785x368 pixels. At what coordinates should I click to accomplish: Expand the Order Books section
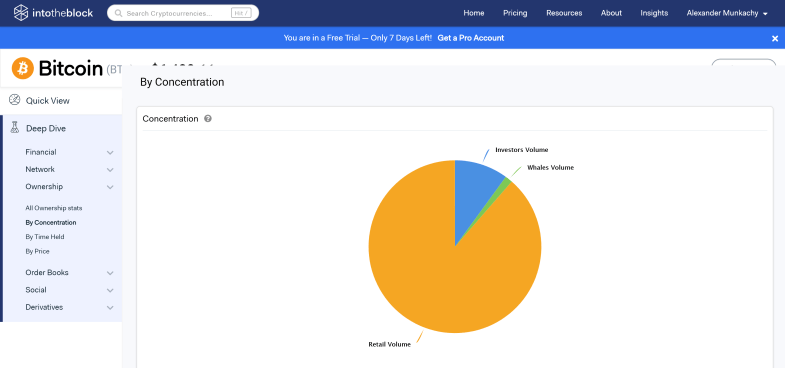tap(70, 273)
